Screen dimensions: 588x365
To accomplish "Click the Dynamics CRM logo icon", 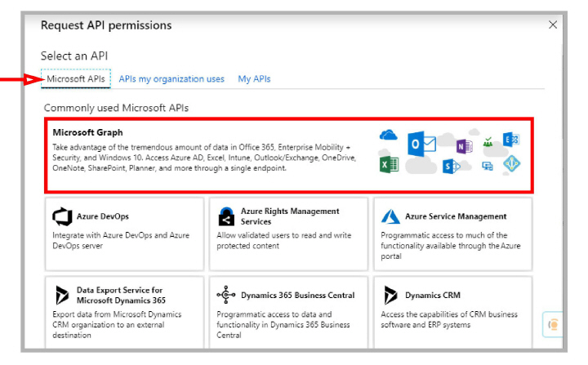I will [x=390, y=296].
